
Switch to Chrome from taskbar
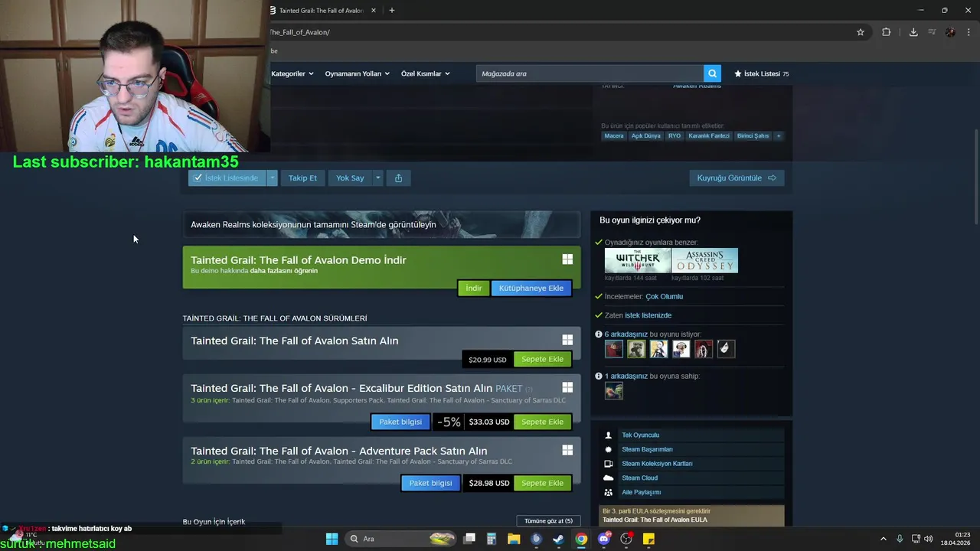tap(581, 539)
